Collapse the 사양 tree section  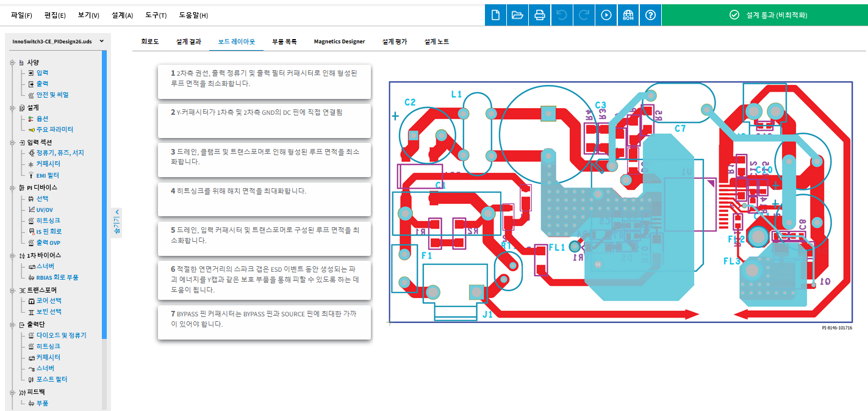coord(13,62)
